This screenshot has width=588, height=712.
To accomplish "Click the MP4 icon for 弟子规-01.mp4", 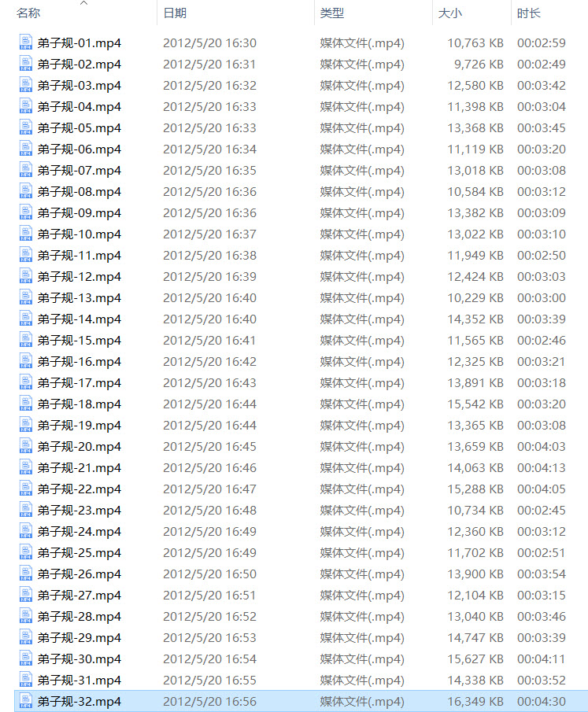I will click(25, 42).
